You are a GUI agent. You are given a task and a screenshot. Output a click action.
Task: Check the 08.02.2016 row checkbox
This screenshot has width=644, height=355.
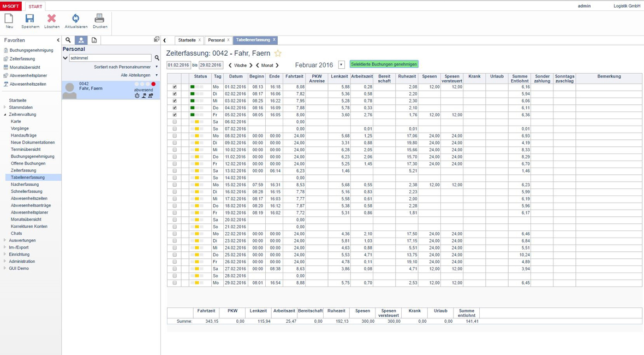pos(175,136)
